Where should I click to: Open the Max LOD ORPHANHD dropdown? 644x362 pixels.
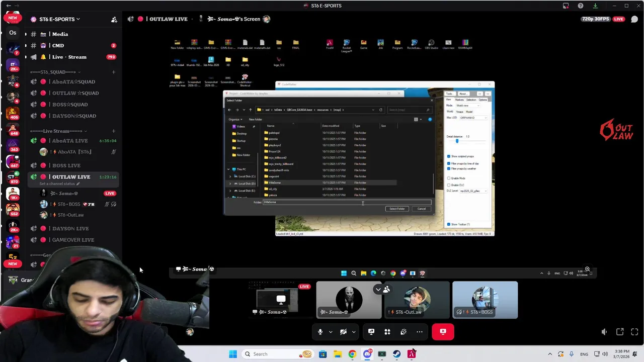pos(473,118)
